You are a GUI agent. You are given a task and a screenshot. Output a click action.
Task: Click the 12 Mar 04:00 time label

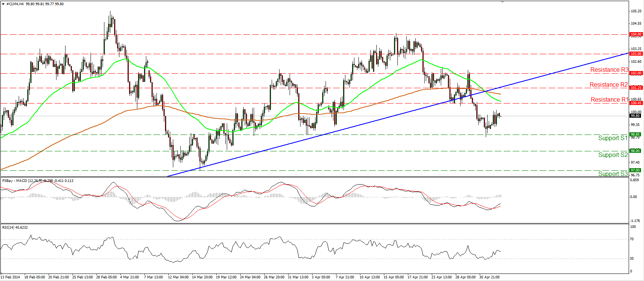pos(178,277)
